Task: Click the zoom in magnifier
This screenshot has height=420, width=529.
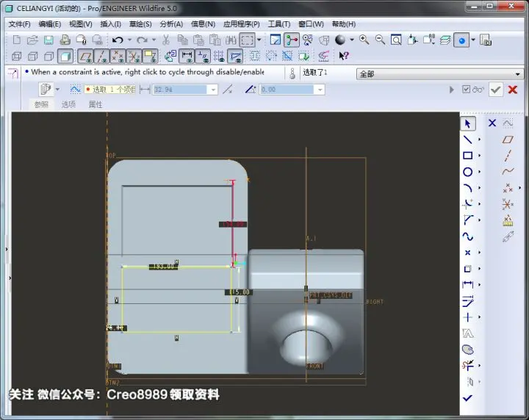Action: point(364,40)
